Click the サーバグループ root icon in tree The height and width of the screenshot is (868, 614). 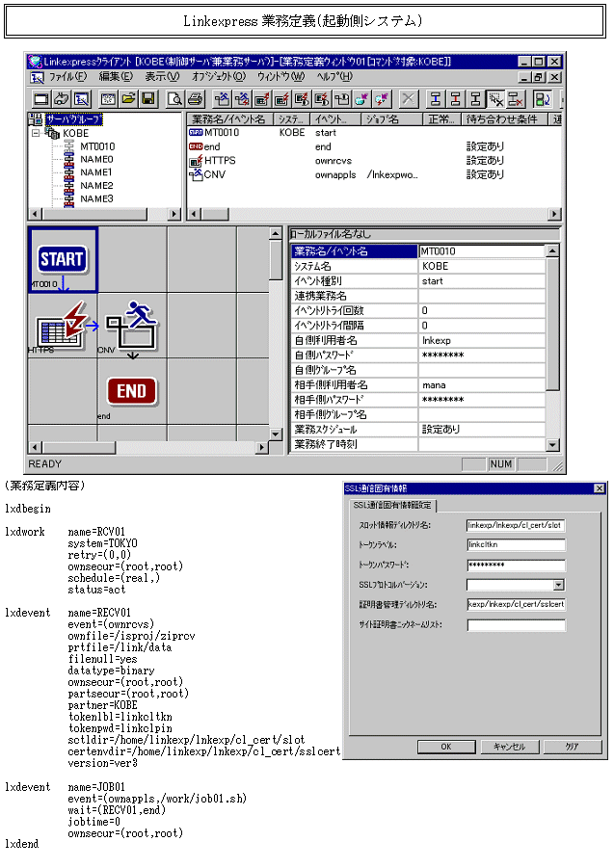[35, 119]
